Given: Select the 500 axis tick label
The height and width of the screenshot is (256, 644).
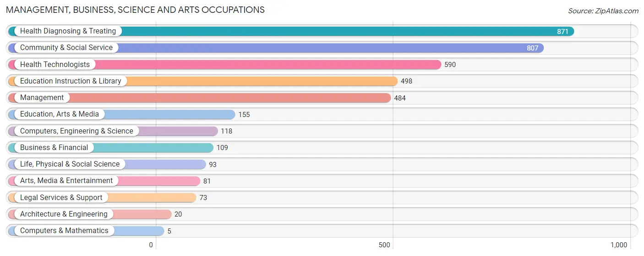Looking at the screenshot, I should tap(385, 245).
